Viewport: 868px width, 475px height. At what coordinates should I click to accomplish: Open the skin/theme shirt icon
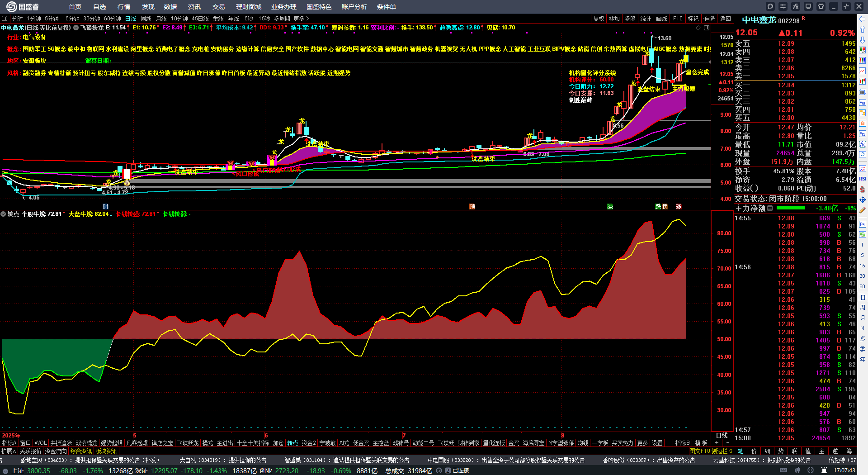821,6
